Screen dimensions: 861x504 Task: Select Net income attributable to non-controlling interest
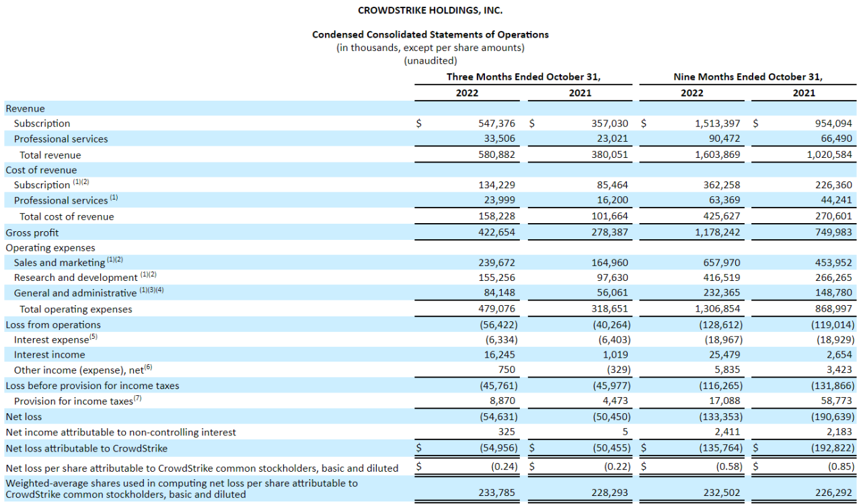(x=121, y=432)
